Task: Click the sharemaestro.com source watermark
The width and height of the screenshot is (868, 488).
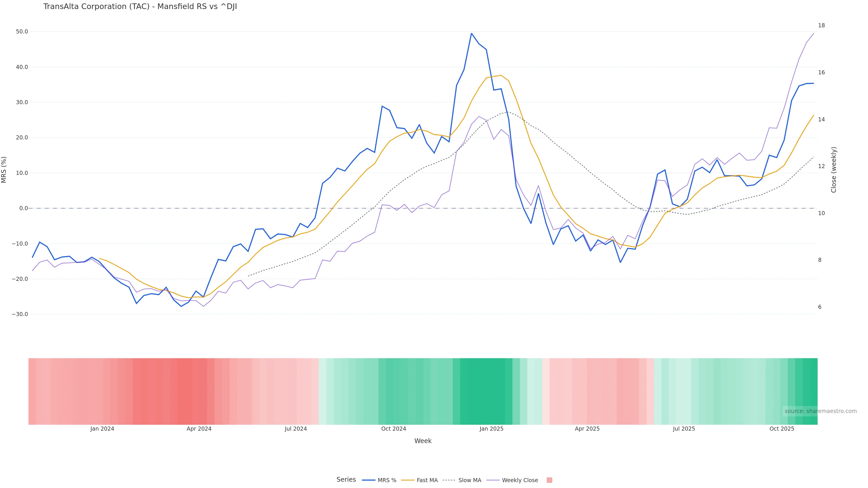Action: [x=820, y=411]
